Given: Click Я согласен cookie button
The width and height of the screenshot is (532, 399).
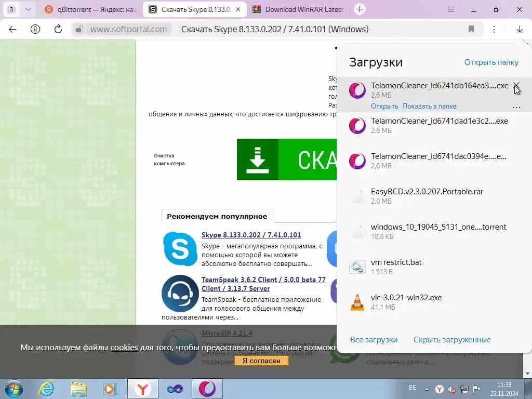Looking at the screenshot, I should pyautogui.click(x=261, y=361).
